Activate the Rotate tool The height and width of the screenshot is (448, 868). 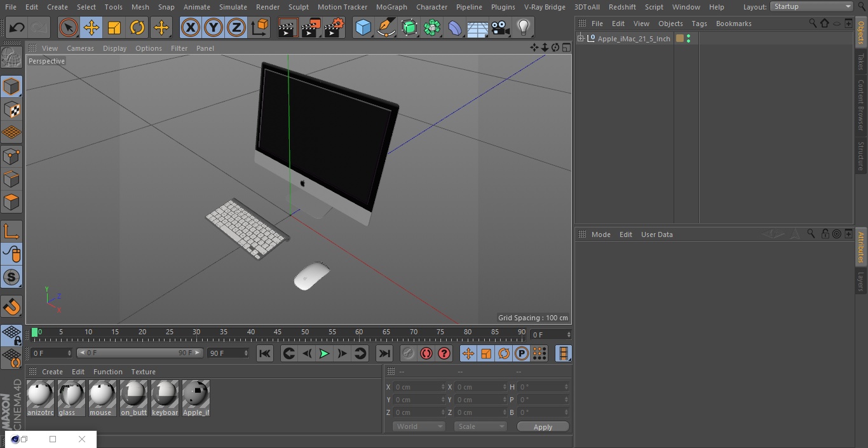(x=137, y=27)
